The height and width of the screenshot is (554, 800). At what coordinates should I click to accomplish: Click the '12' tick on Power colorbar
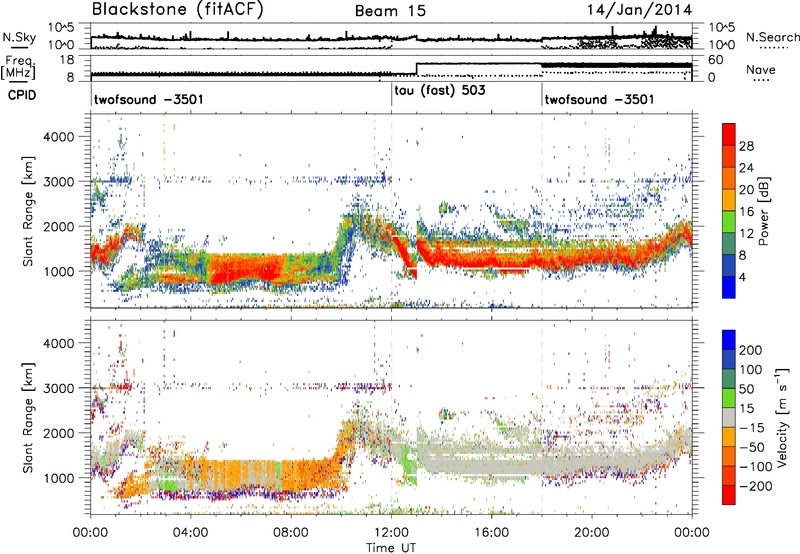[x=746, y=234]
